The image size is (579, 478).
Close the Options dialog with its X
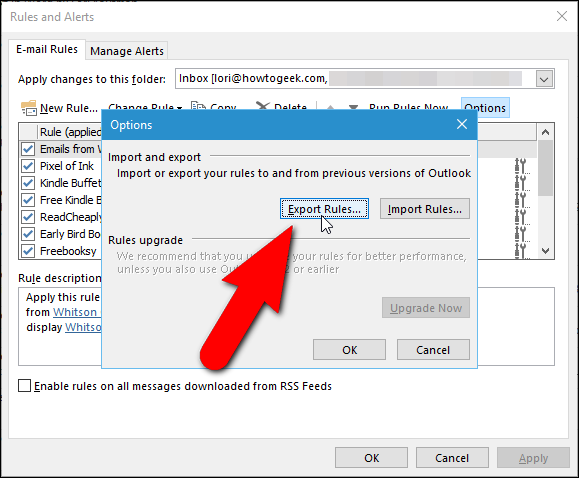(x=462, y=124)
